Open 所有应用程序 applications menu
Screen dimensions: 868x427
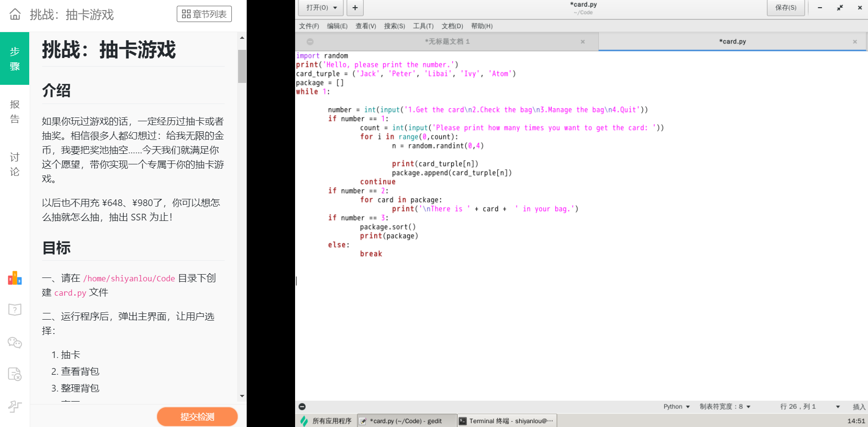326,421
